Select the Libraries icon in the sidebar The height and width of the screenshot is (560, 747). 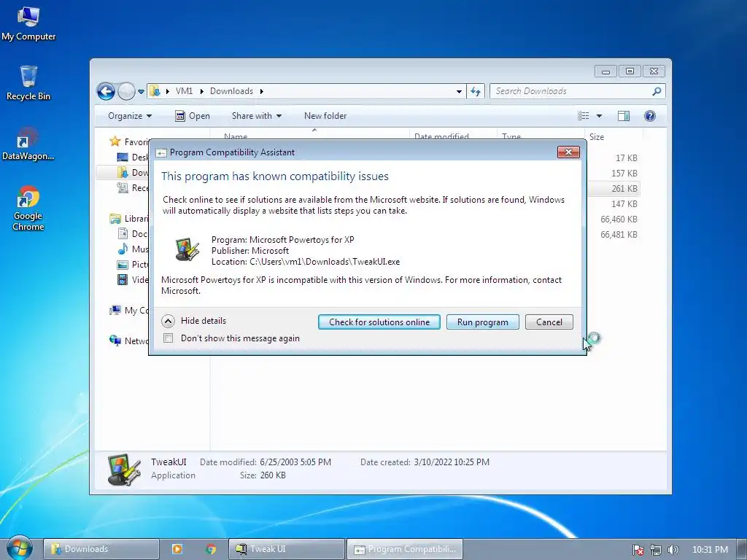pyautogui.click(x=115, y=219)
